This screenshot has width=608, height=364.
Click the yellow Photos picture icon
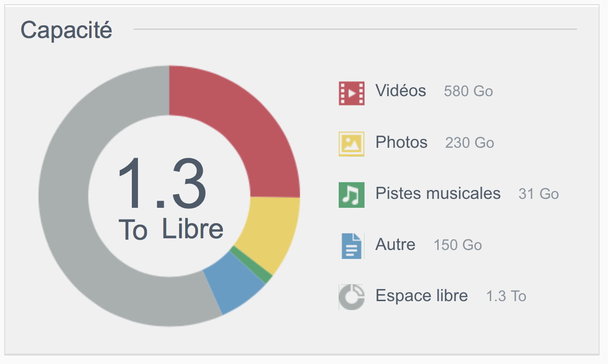[x=351, y=144]
